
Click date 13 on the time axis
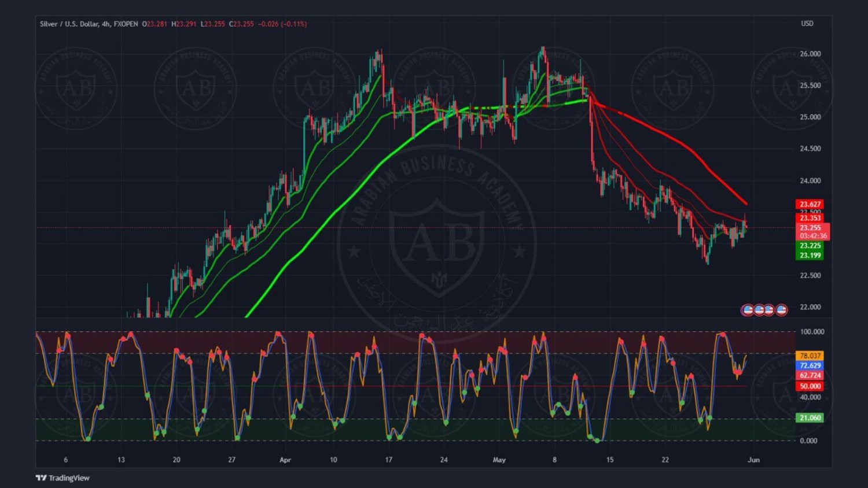point(121,460)
